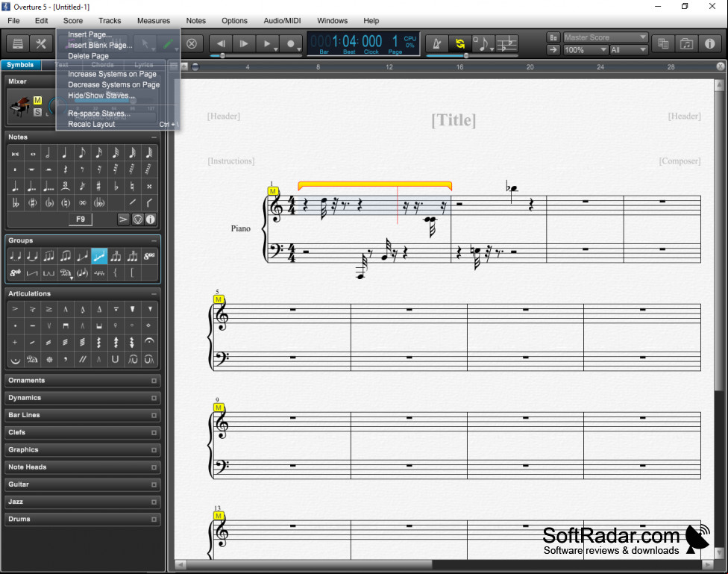Close the ruler bar with X button
The width and height of the screenshot is (728, 574).
click(720, 66)
